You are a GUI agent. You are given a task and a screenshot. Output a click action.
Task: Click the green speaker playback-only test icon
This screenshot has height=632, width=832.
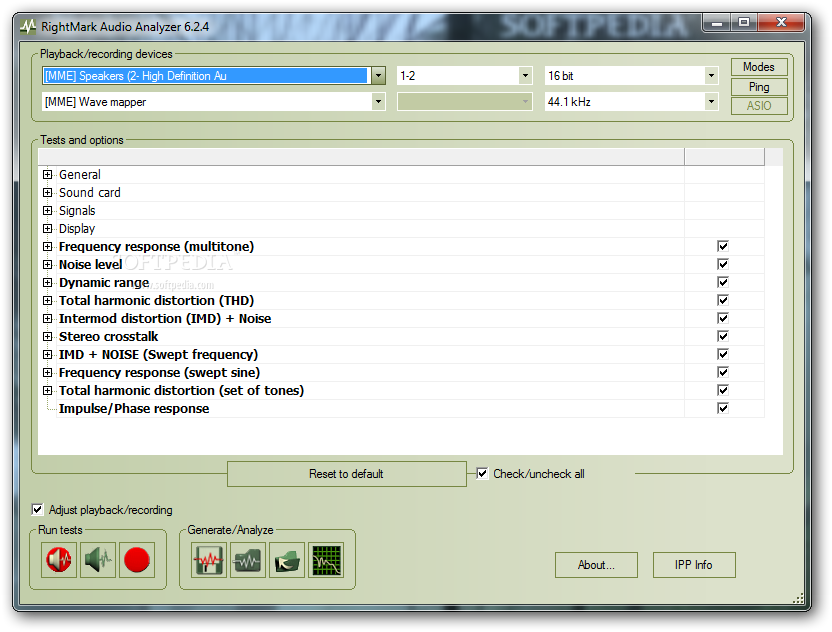98,560
